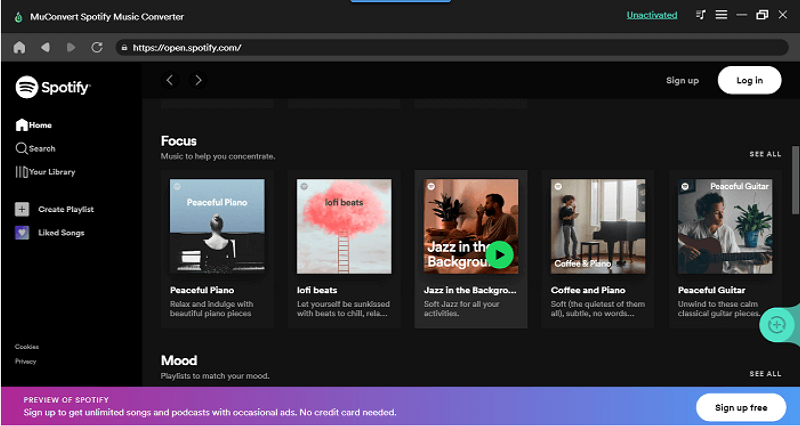Click the lock icon in address bar

(x=124, y=47)
